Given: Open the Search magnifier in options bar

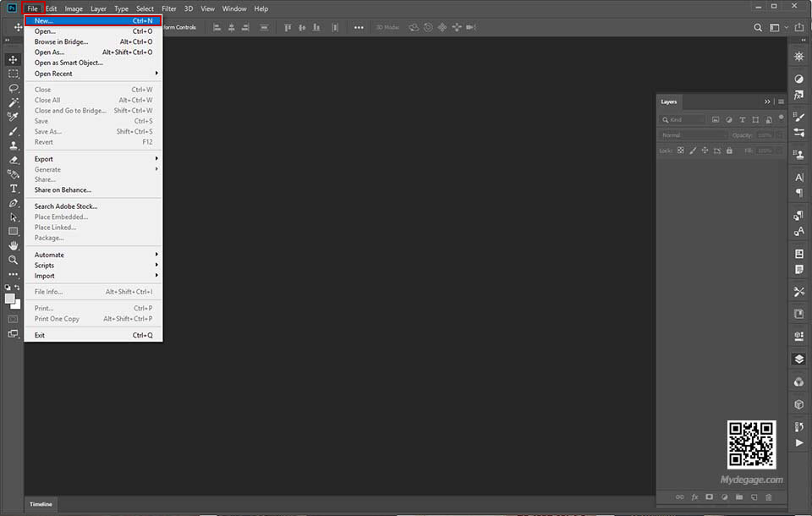Looking at the screenshot, I should tap(758, 27).
